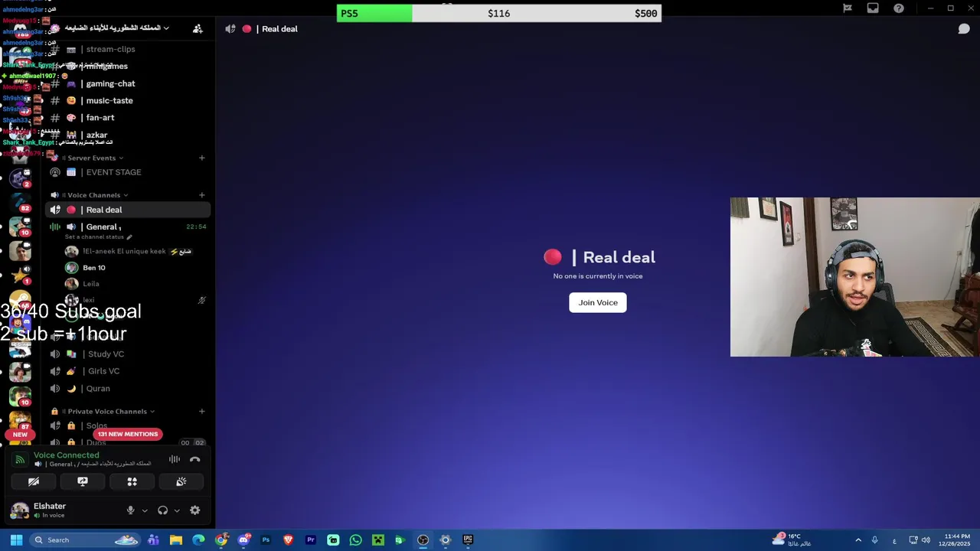Open the weather widget in taskbar
The image size is (980, 551).
click(x=792, y=540)
